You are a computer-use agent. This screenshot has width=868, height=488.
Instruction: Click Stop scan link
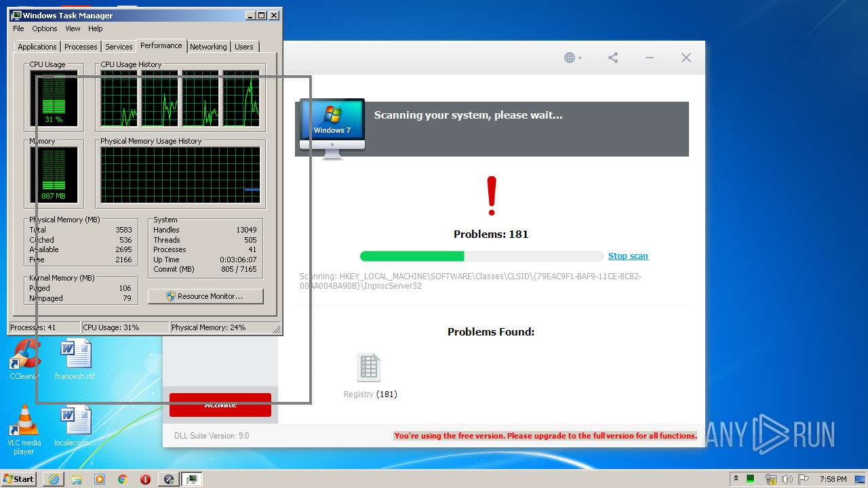[x=628, y=256]
